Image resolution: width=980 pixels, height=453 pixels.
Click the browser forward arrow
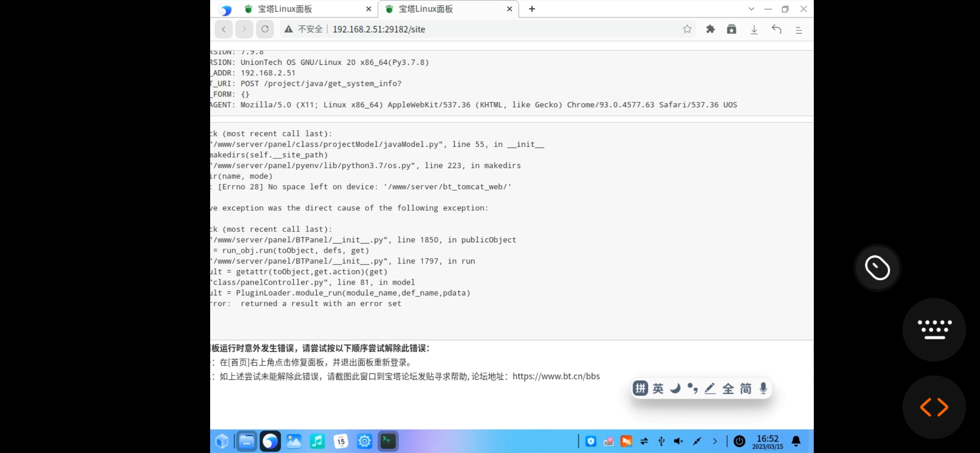click(244, 29)
